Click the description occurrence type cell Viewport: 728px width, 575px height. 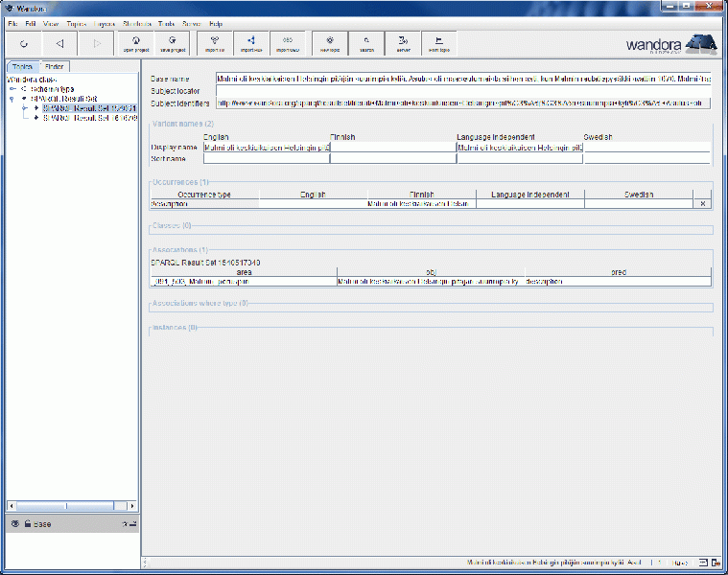tap(204, 203)
